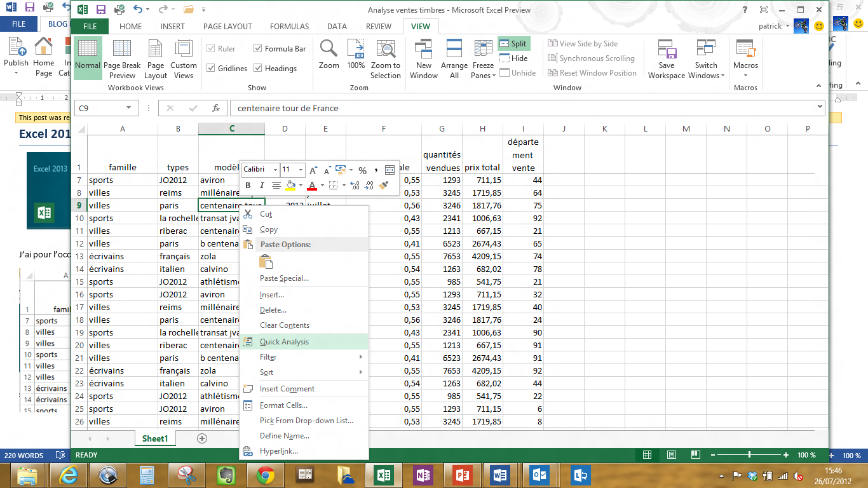This screenshot has width=868, height=488.
Task: Click the Freeze Panes icon
Action: tap(483, 50)
